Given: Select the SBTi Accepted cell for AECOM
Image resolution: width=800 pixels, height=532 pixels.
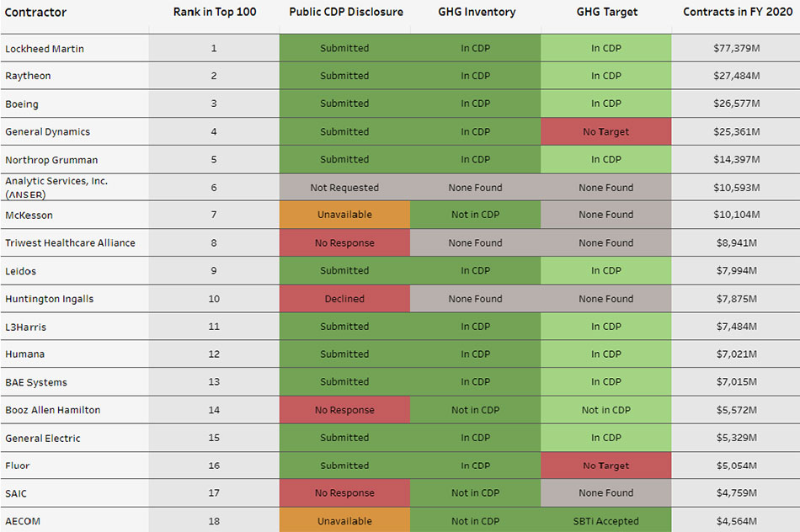Looking at the screenshot, I should [x=605, y=521].
